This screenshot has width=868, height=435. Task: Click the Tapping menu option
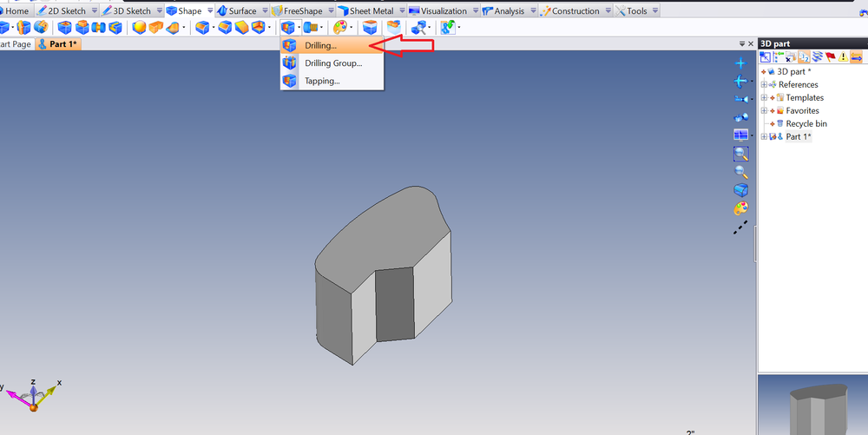pyautogui.click(x=322, y=81)
